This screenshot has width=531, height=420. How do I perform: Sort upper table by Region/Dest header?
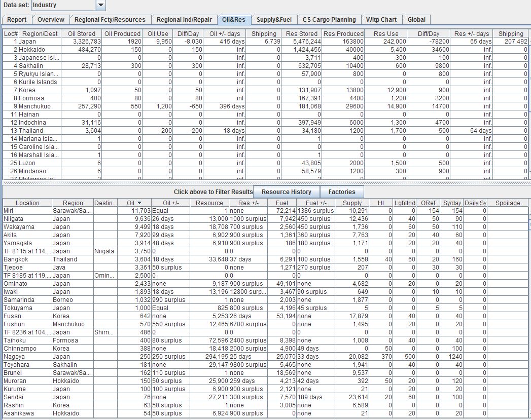(40, 33)
